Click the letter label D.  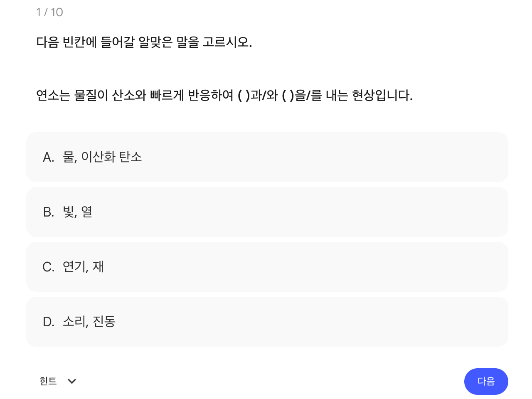pyautogui.click(x=48, y=322)
